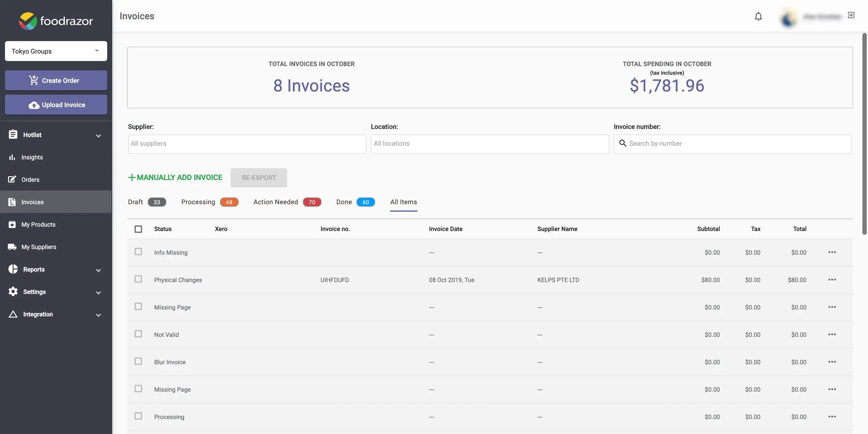Focus the Search by number field
868x434 pixels.
(732, 144)
